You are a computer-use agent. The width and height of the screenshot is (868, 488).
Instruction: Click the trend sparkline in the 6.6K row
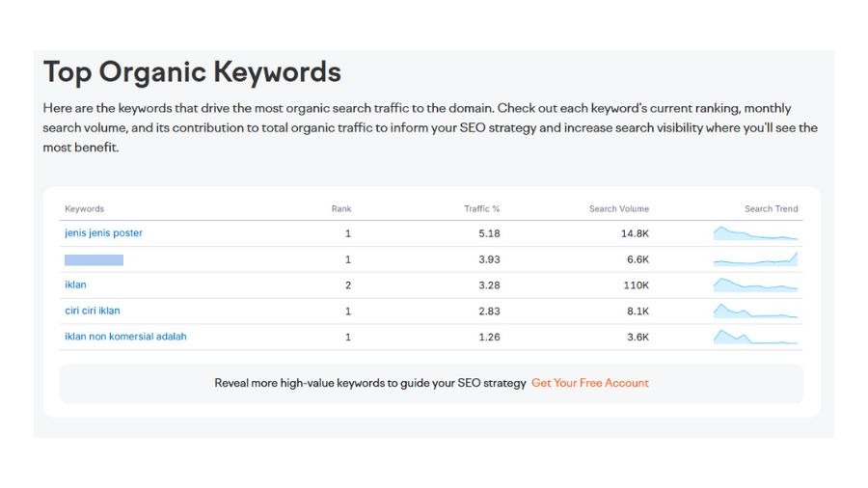click(x=755, y=259)
